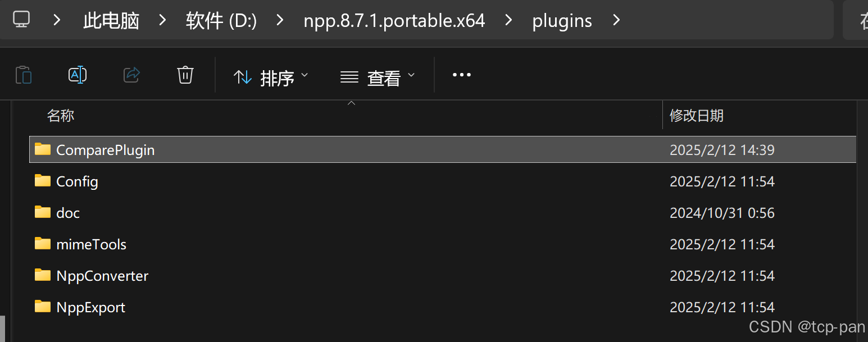Viewport: 868px width, 342px height.
Task: Expand the chevron after plugins in path
Action: point(616,20)
